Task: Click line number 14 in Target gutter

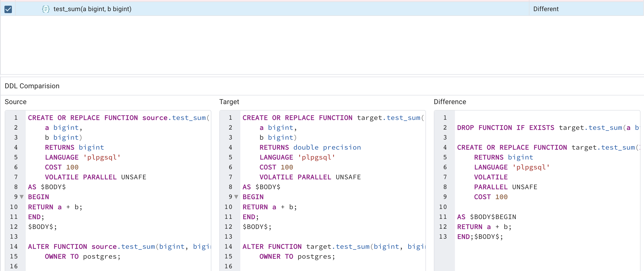Action: [x=228, y=247]
